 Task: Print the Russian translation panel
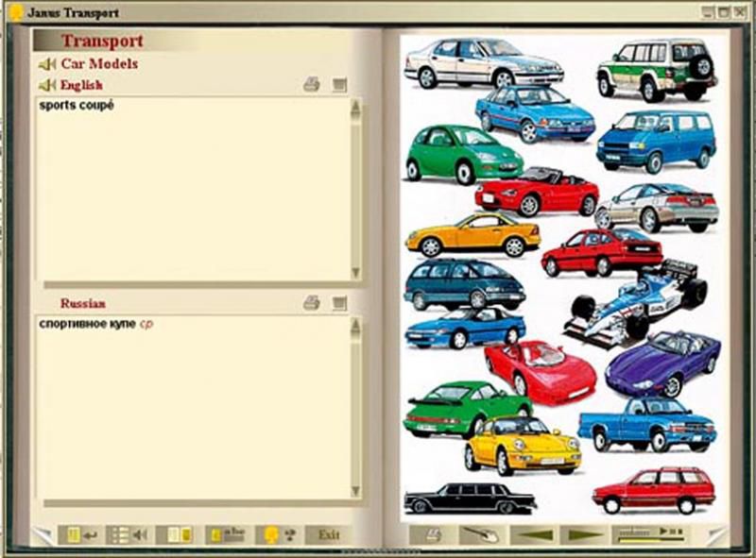pos(311,303)
